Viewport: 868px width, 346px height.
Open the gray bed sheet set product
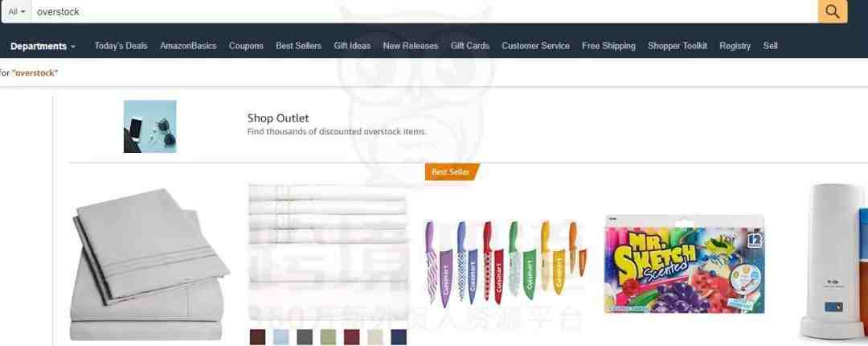[x=149, y=265]
